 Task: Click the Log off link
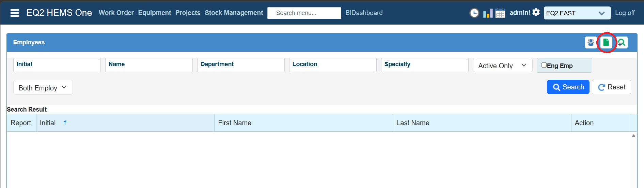click(x=625, y=13)
